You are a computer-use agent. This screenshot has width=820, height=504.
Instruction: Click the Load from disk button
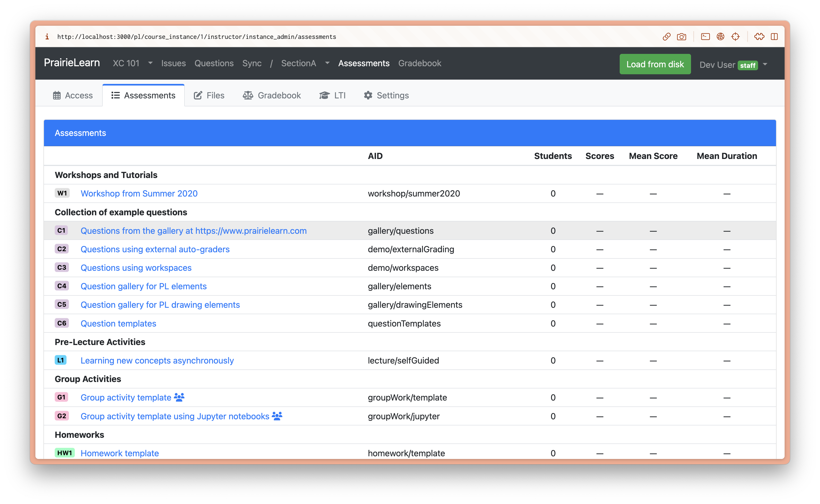(655, 64)
